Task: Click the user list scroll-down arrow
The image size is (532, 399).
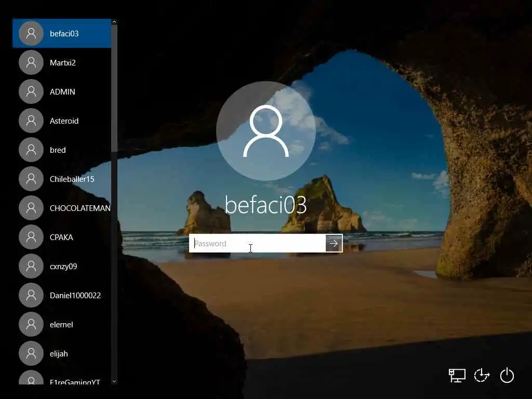Action: [114, 381]
